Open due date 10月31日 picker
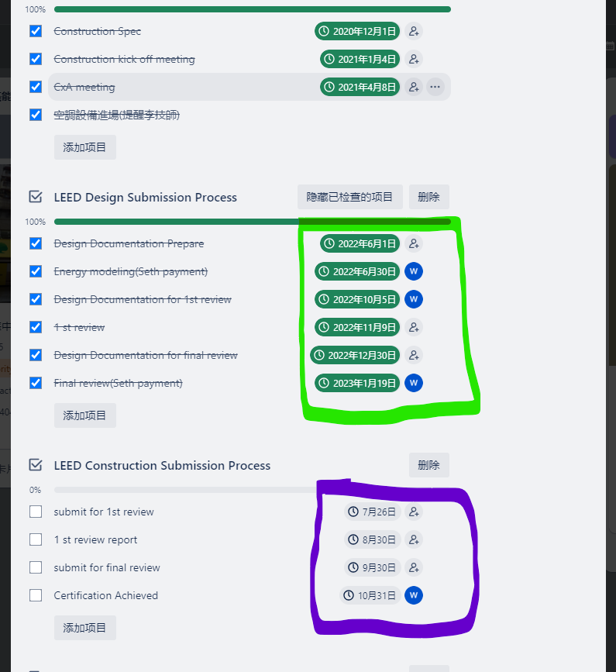616x672 pixels. (x=370, y=595)
